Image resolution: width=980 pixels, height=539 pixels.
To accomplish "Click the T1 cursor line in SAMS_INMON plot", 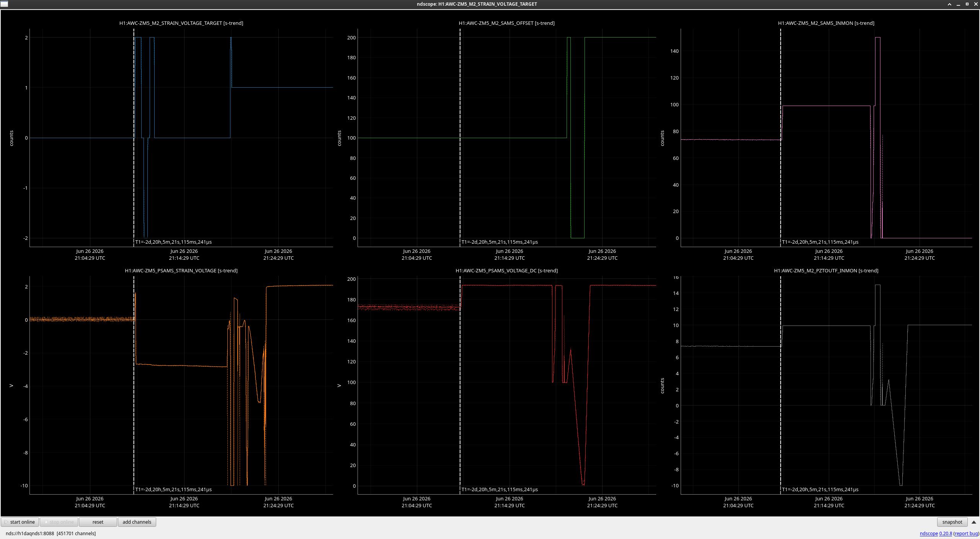I will pyautogui.click(x=781, y=138).
